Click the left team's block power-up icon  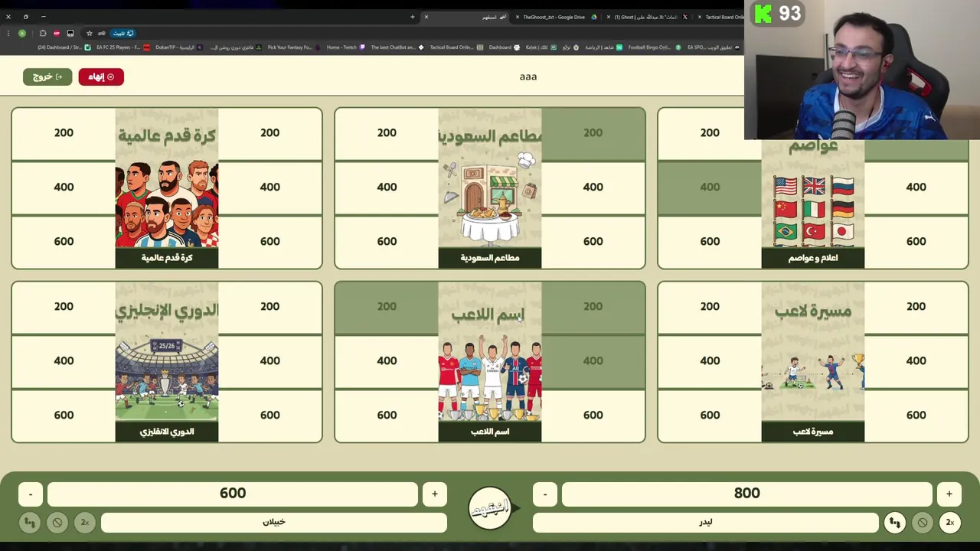click(57, 523)
